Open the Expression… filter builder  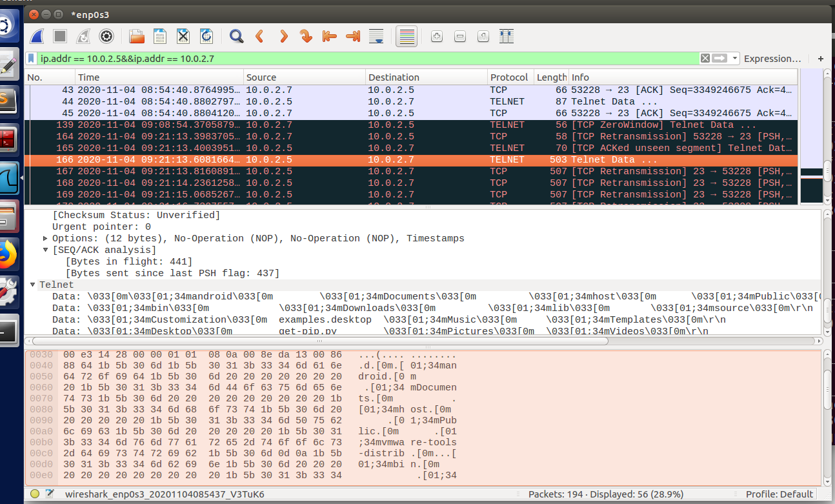point(772,58)
